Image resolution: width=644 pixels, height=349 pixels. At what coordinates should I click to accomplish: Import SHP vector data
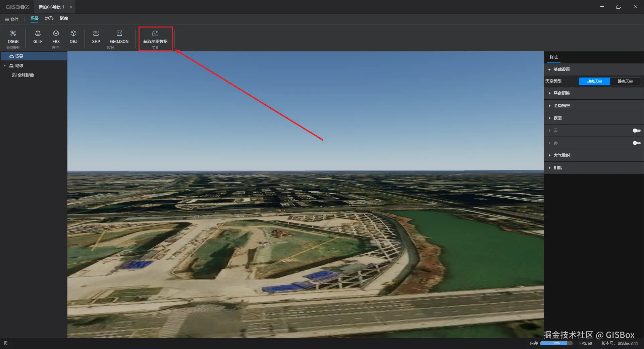[96, 37]
